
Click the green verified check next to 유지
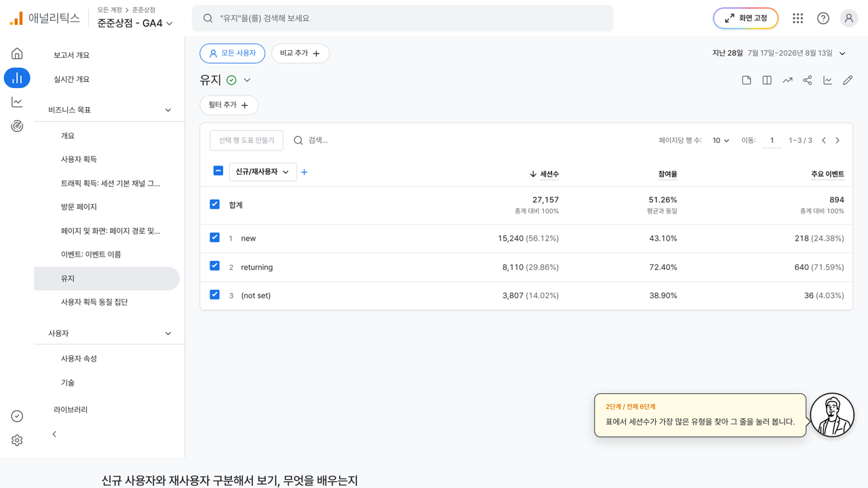231,80
